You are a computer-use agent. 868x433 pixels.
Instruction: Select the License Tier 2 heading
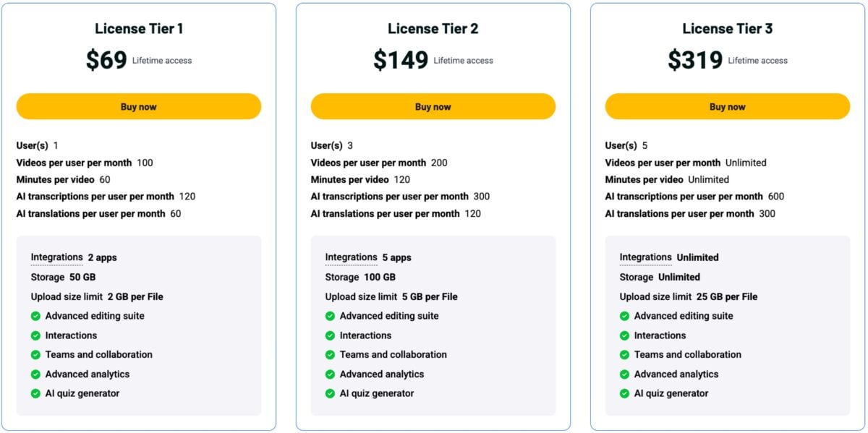point(433,29)
